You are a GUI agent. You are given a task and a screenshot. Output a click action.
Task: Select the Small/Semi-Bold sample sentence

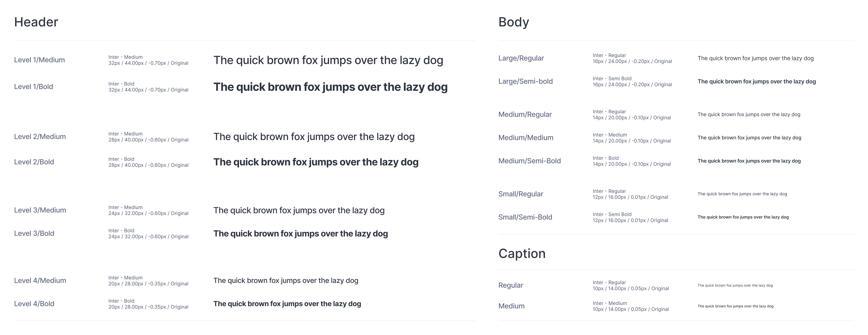coord(743,217)
